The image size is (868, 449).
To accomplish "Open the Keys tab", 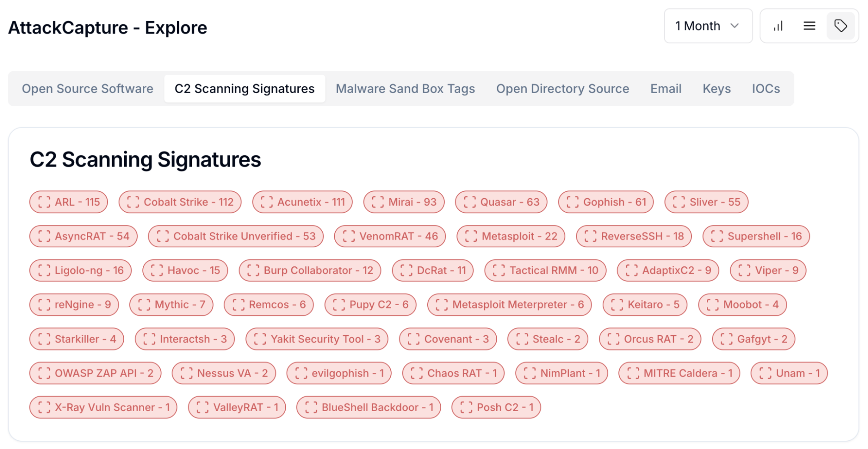I will (716, 89).
